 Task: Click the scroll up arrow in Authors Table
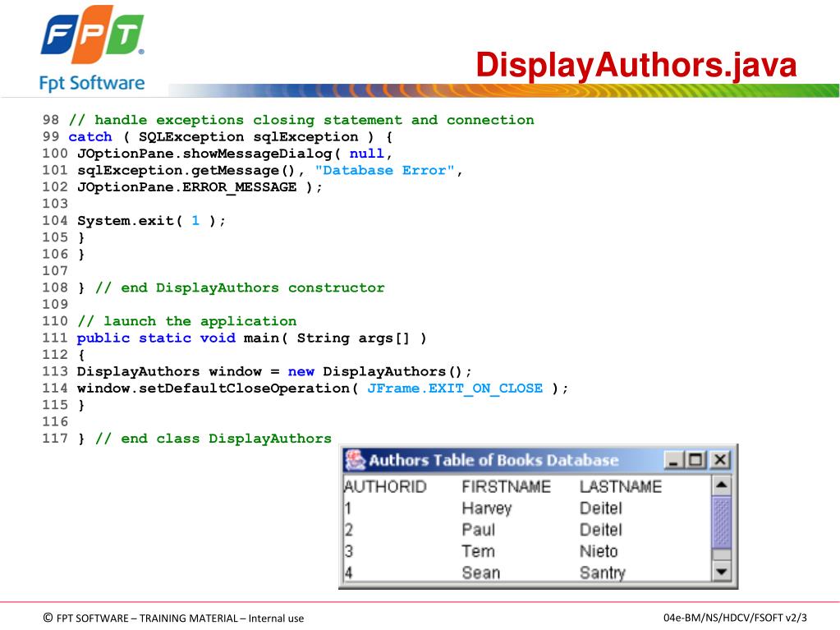[x=722, y=485]
